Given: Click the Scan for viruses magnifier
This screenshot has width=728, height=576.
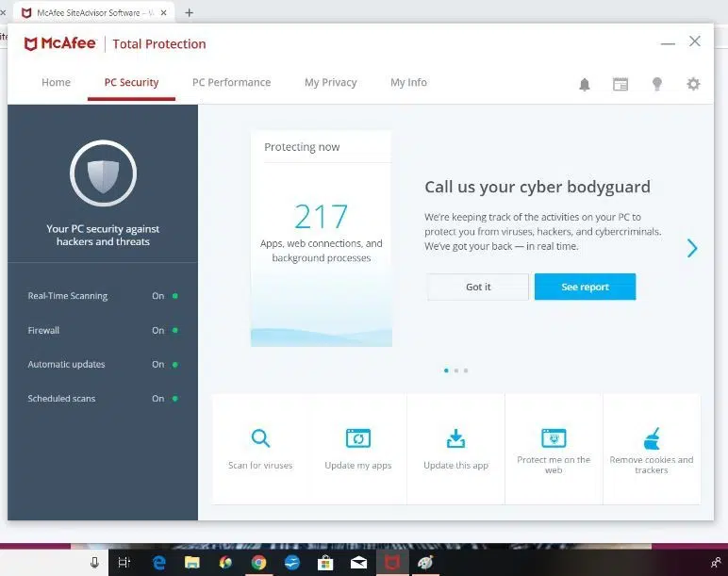Looking at the screenshot, I should [x=260, y=438].
